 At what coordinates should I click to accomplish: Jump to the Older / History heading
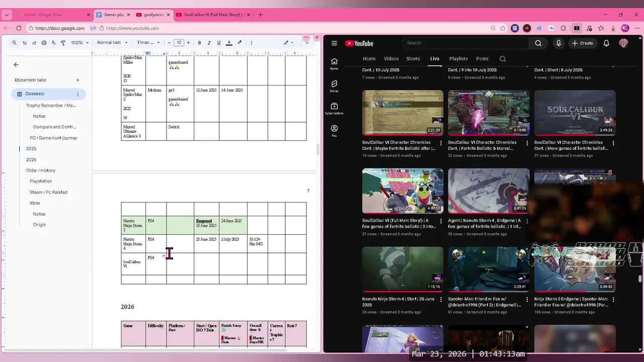click(x=41, y=170)
